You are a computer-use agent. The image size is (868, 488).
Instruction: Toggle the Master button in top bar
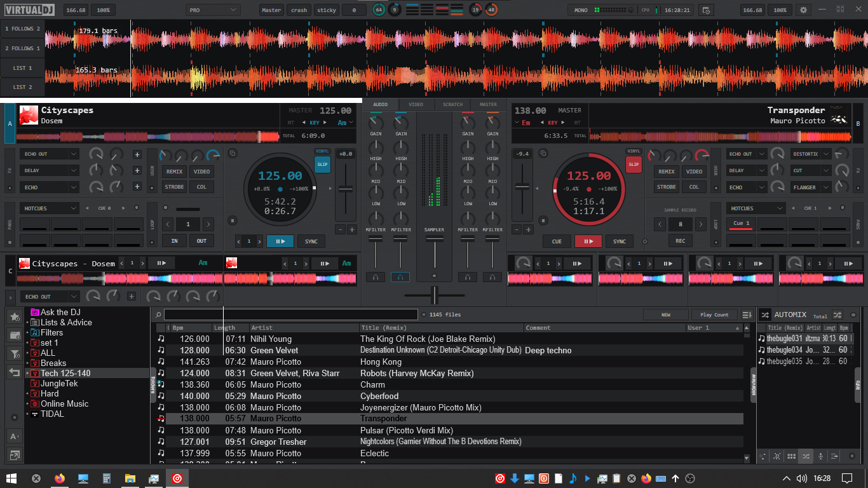271,10
